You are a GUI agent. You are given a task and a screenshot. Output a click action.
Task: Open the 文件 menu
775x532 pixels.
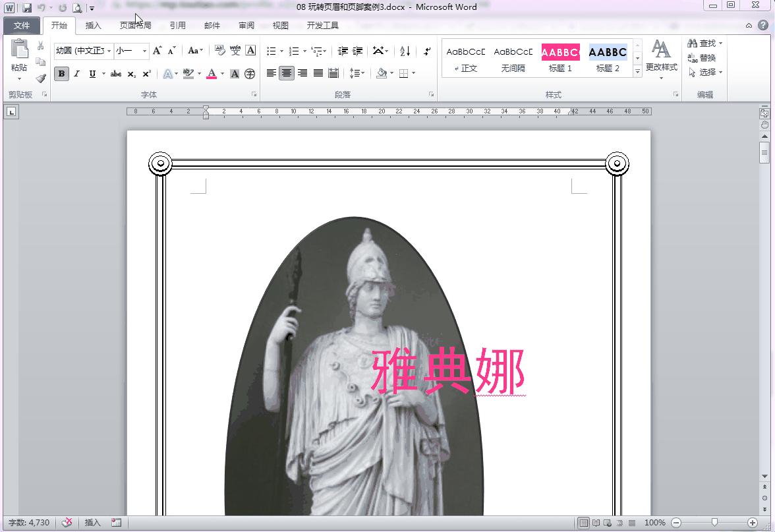(22, 25)
